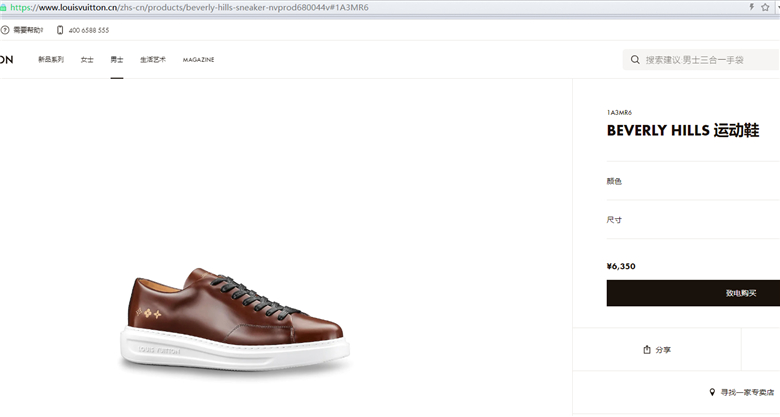Click the secure lock icon beside URL

coord(3,7)
